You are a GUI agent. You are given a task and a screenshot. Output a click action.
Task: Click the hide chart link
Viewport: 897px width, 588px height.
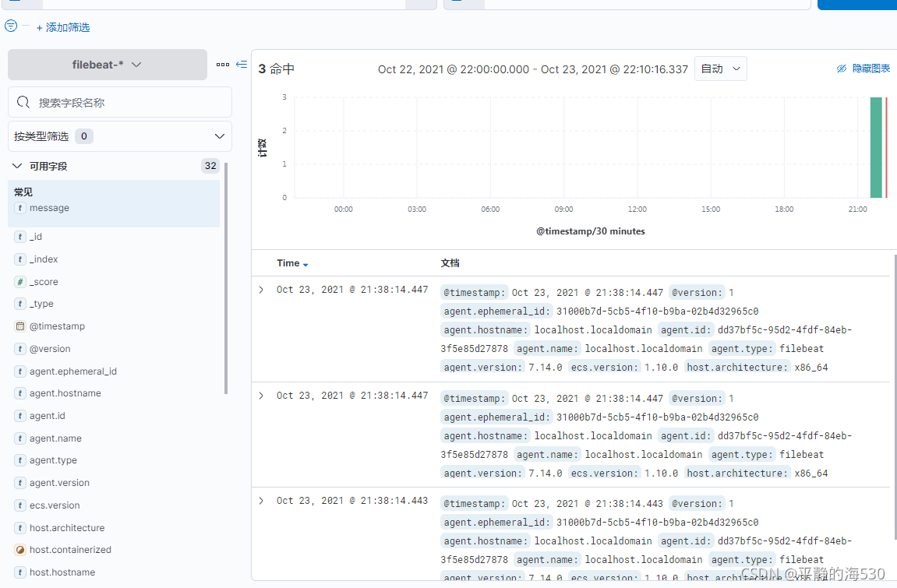coord(871,69)
